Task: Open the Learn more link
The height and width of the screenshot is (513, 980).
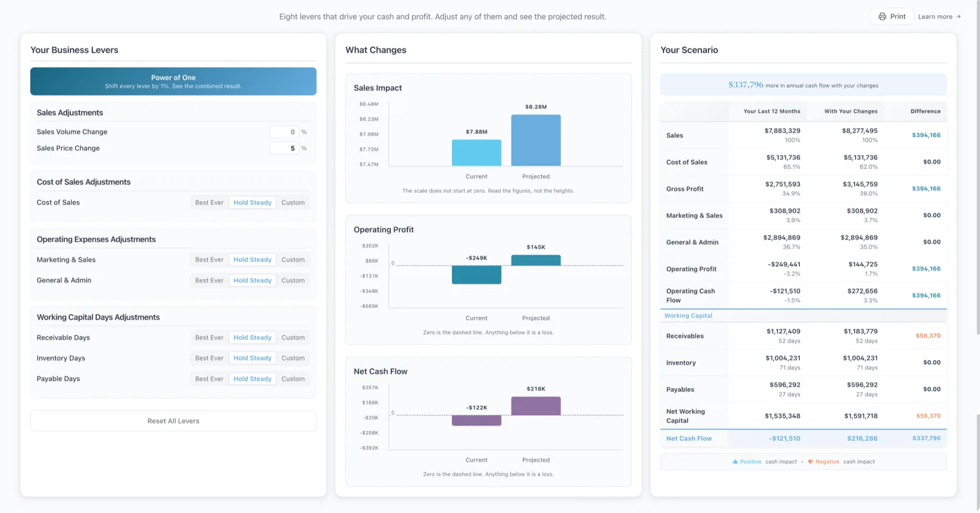Action: tap(939, 17)
